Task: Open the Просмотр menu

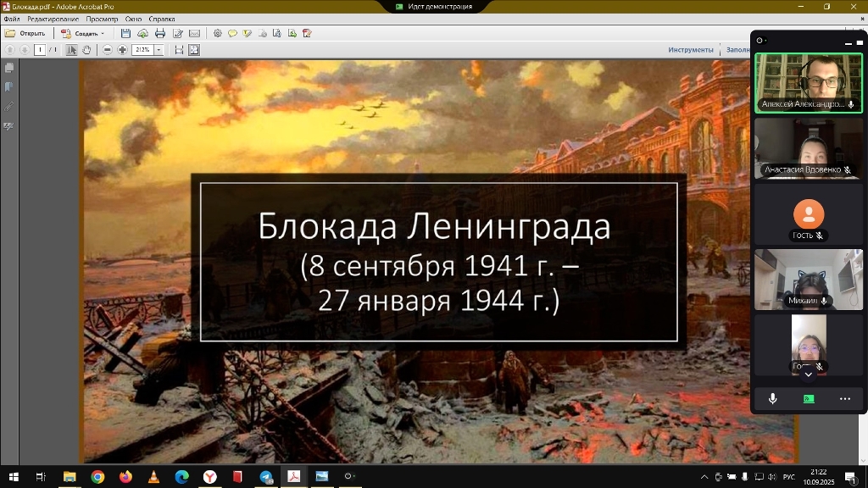Action: pyautogui.click(x=102, y=19)
